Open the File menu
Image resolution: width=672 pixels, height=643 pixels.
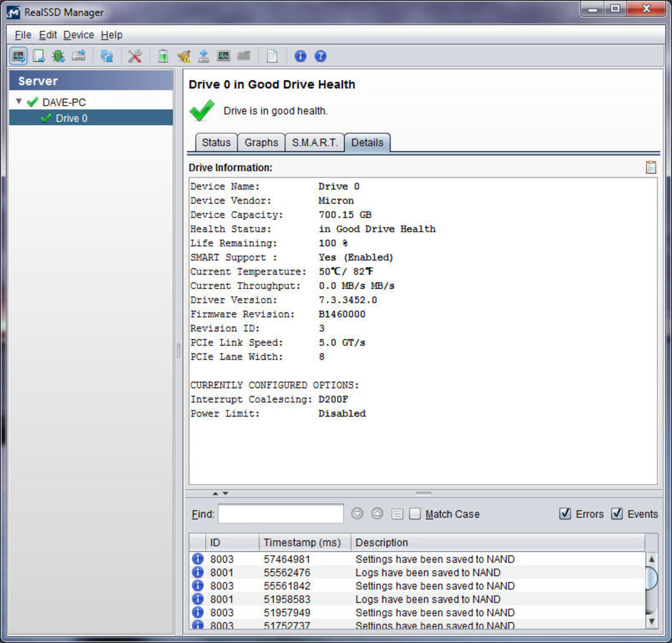click(x=23, y=34)
